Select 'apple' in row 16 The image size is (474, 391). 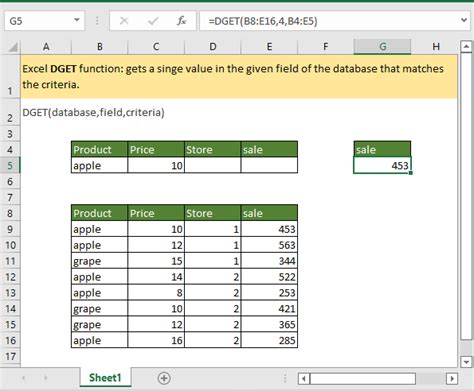99,340
